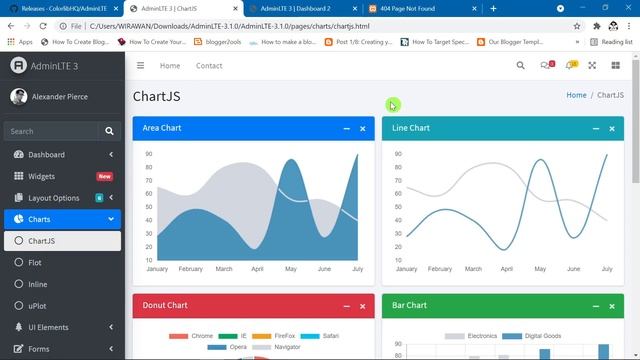Click the Forms edit icon in the sidebar
The image size is (640, 360).
point(19,349)
